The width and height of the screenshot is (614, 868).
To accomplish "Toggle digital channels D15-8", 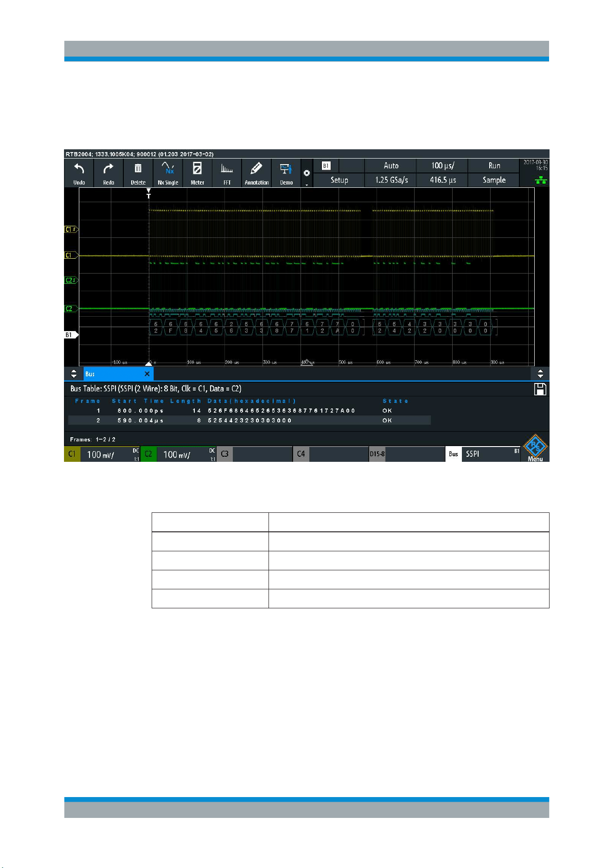I will pos(377,454).
